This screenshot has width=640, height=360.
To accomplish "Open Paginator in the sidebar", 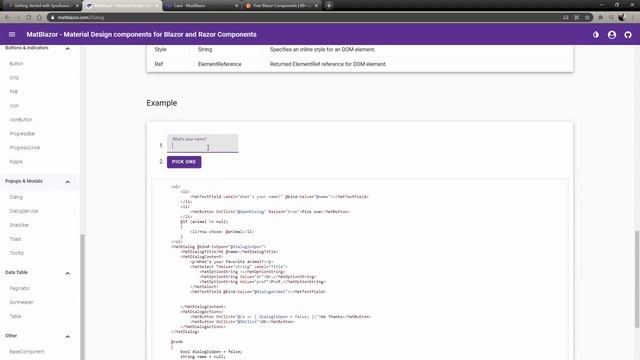I will click(20, 288).
